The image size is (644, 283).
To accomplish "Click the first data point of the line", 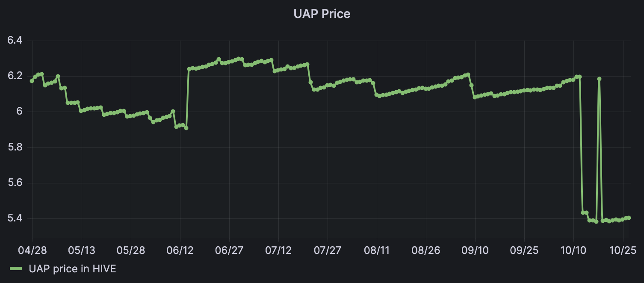I will pyautogui.click(x=32, y=81).
